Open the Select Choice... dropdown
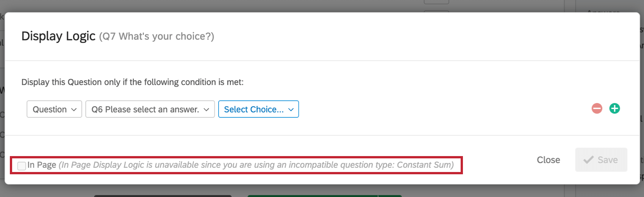The width and height of the screenshot is (644, 197). click(258, 109)
